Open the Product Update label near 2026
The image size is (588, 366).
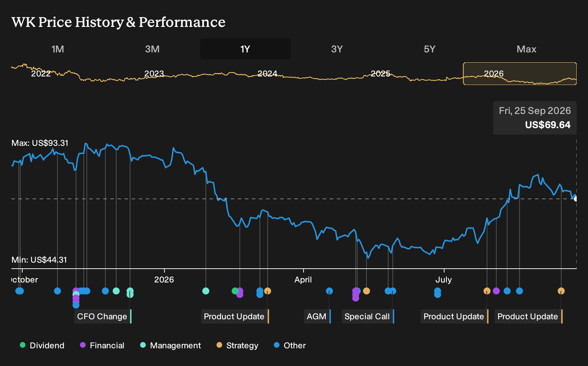click(235, 316)
